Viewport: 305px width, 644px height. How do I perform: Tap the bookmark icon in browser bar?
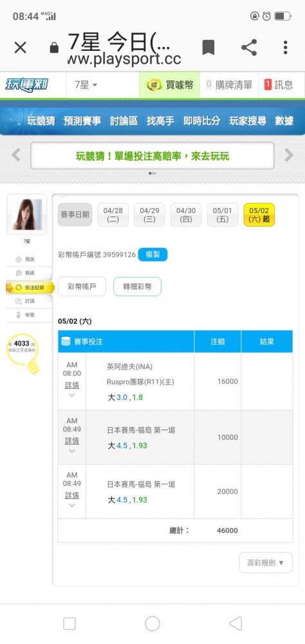pyautogui.click(x=208, y=48)
